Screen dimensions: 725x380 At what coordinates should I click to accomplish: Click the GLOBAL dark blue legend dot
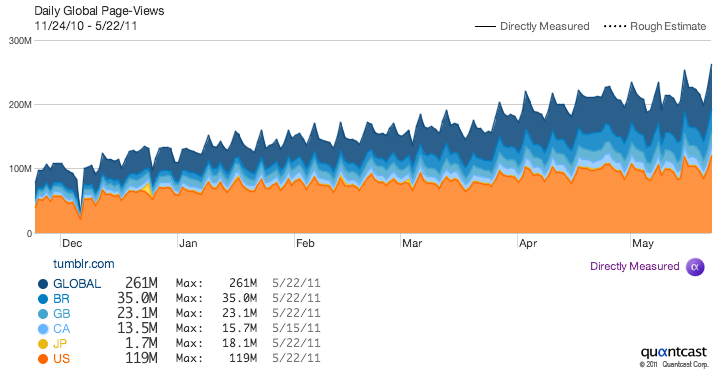pyautogui.click(x=43, y=284)
